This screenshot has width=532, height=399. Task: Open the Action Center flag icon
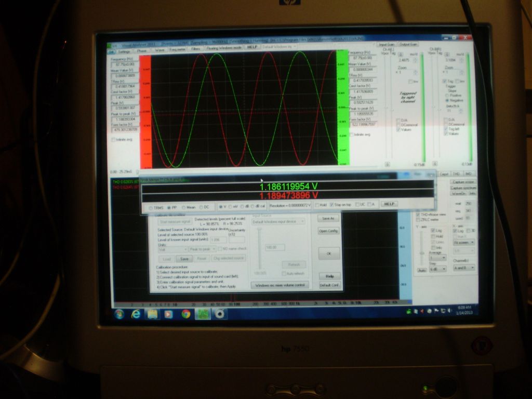436,311
